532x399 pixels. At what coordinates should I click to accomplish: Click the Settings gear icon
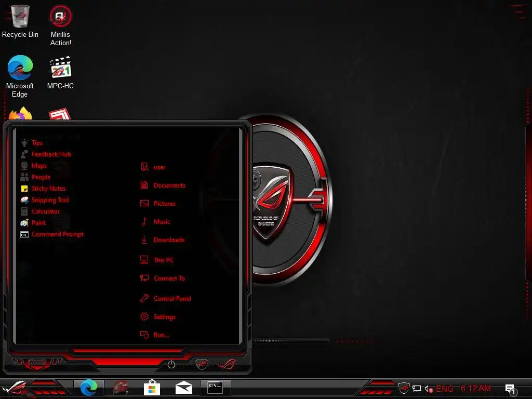pos(144,316)
